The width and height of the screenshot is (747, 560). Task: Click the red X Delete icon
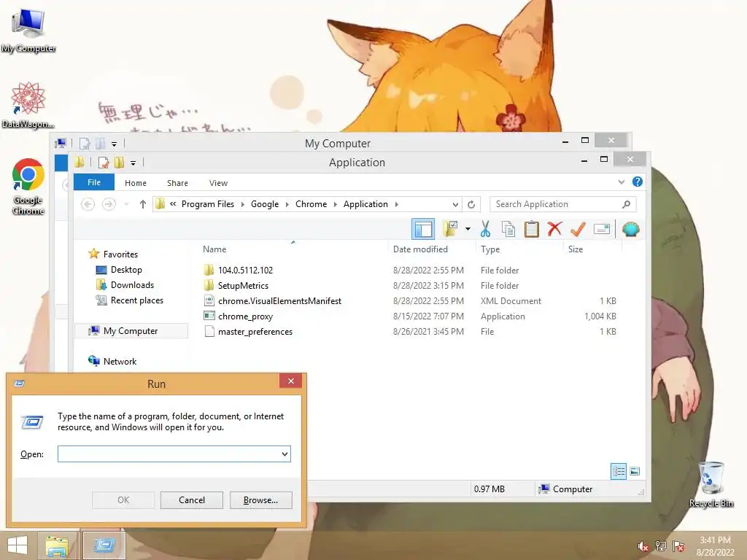(554, 228)
